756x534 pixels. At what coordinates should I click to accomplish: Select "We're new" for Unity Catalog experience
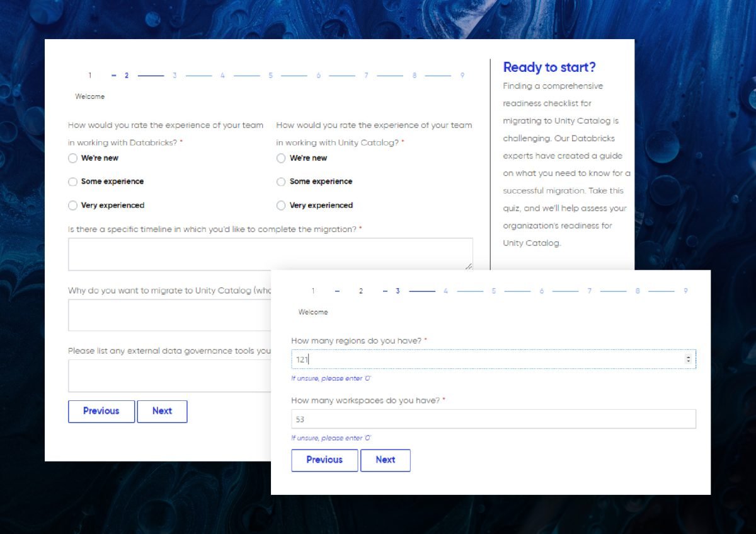tap(281, 158)
